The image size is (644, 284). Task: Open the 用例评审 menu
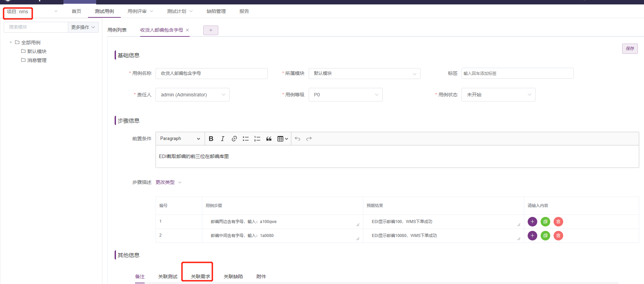coord(140,11)
